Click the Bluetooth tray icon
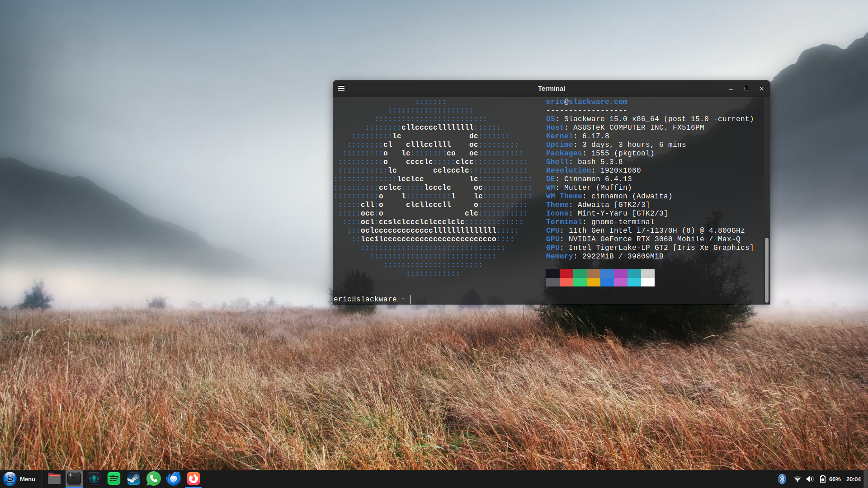Image resolution: width=868 pixels, height=488 pixels. tap(782, 479)
